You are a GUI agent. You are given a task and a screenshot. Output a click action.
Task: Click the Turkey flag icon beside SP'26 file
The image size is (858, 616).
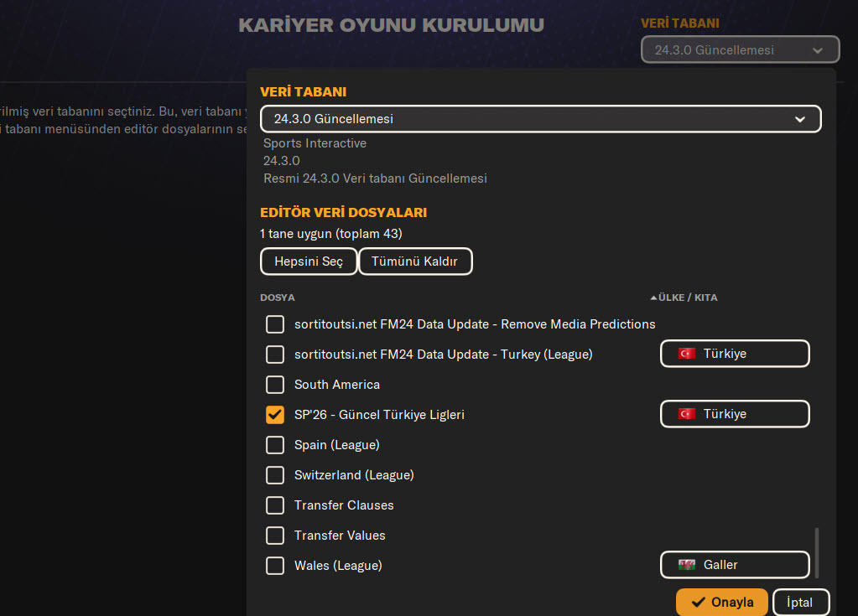686,414
